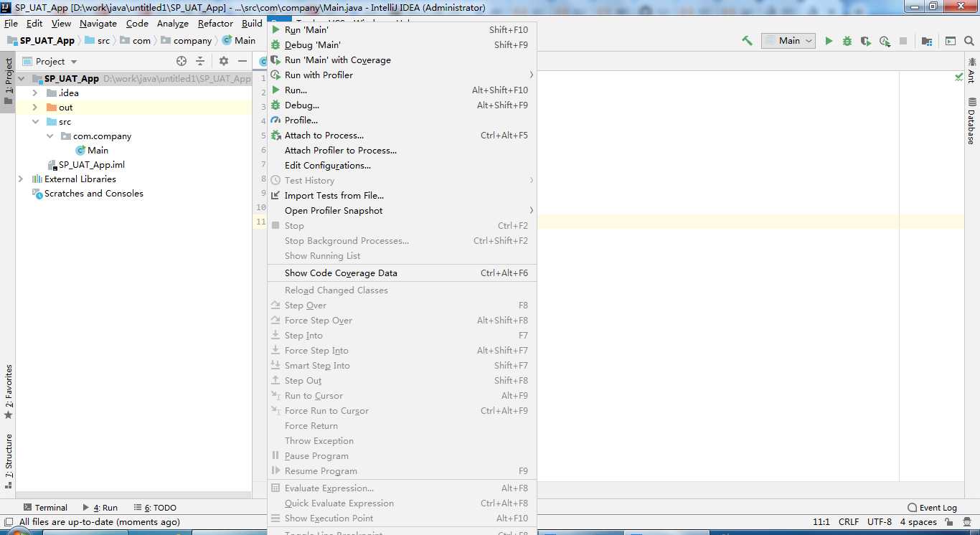This screenshot has width=980, height=535.
Task: Open the Navigate menu
Action: click(x=98, y=23)
